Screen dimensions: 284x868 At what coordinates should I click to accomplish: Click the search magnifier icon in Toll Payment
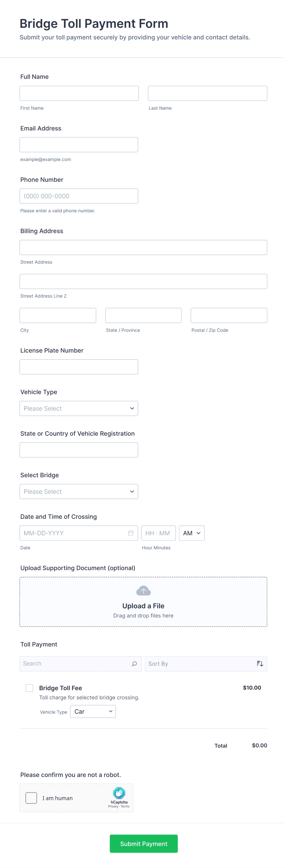(134, 664)
